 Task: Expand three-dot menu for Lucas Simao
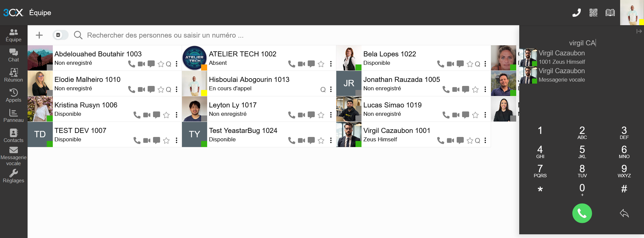point(485,115)
